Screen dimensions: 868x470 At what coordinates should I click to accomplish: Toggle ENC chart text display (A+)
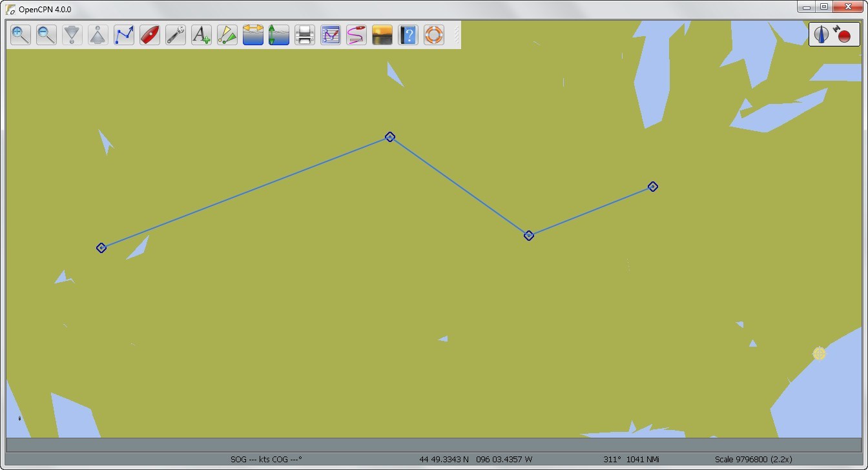pos(201,35)
